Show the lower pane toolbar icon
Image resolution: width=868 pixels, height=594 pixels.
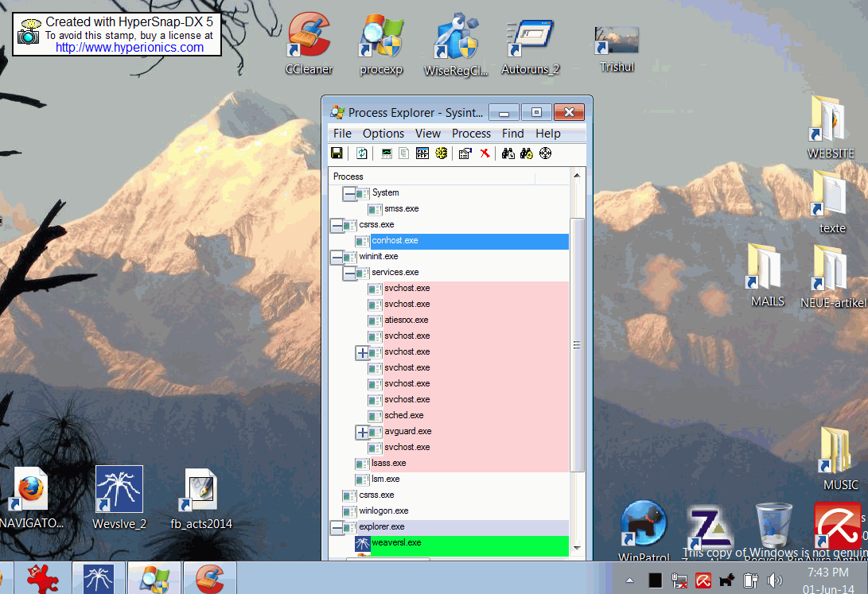(x=422, y=153)
